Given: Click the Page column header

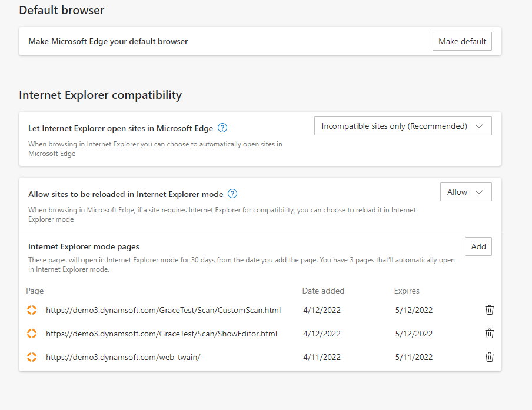Looking at the screenshot, I should coord(35,291).
